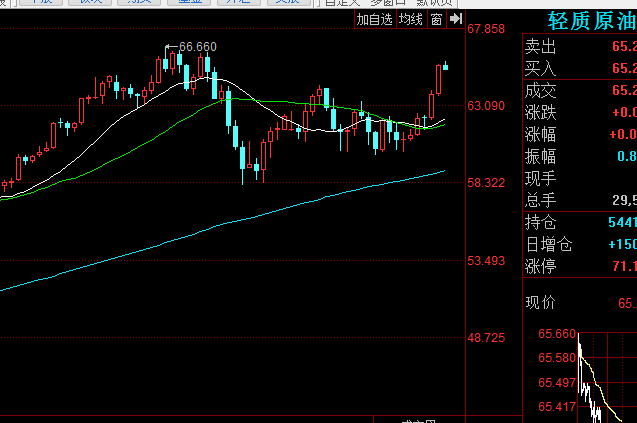The image size is (637, 423).
Task: Click the 29,5 total volume value
Action: point(624,200)
